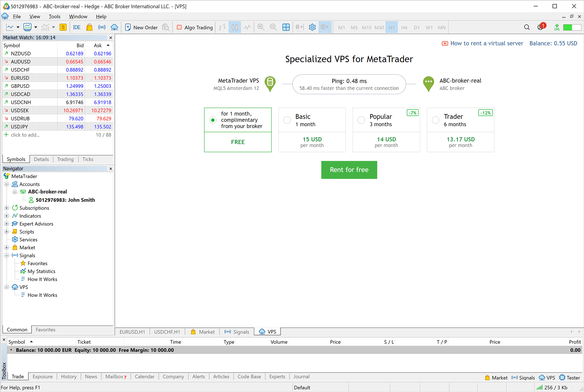Click the alert bell notification icon

(540, 27)
